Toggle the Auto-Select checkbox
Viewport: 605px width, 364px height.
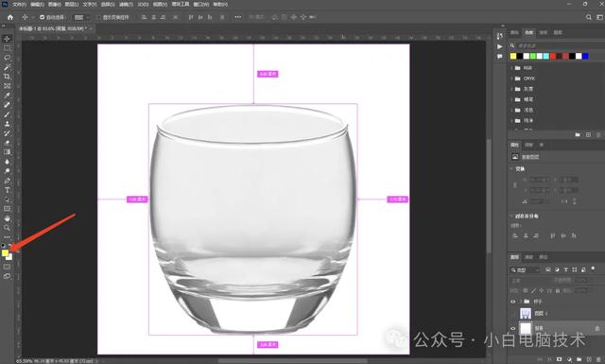[x=42, y=17]
